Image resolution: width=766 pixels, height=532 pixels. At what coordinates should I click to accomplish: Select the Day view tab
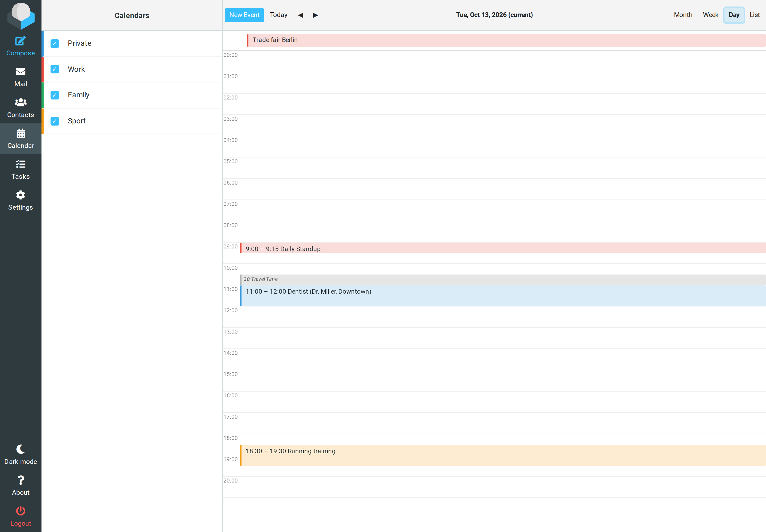734,15
